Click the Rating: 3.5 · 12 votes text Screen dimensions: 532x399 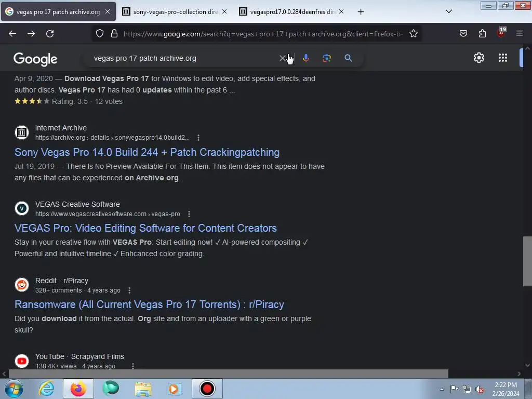coord(87,101)
